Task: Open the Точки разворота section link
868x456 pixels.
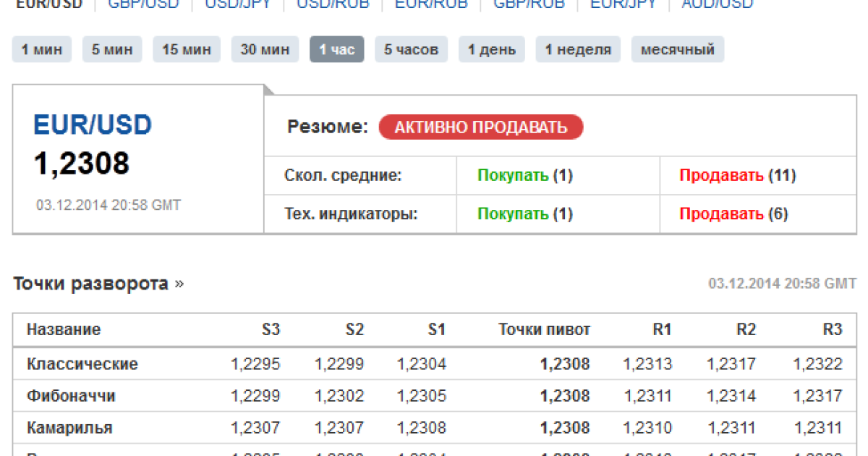Action: pyautogui.click(x=98, y=284)
